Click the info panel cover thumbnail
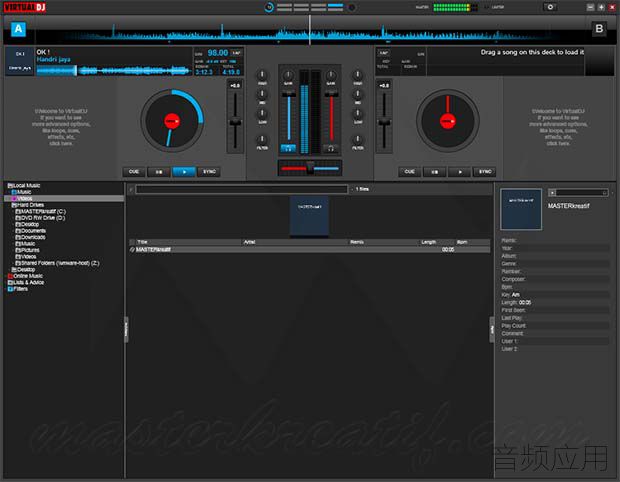 point(521,209)
